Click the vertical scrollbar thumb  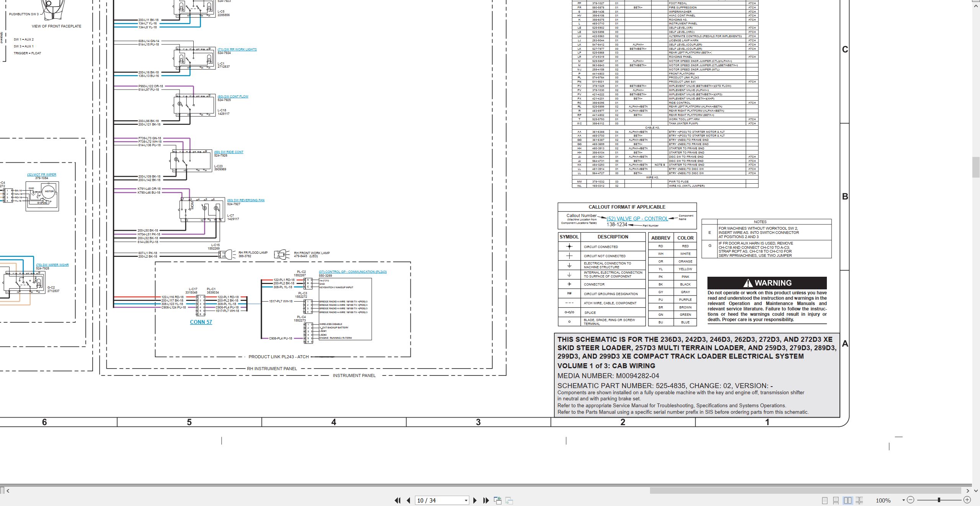click(x=976, y=167)
